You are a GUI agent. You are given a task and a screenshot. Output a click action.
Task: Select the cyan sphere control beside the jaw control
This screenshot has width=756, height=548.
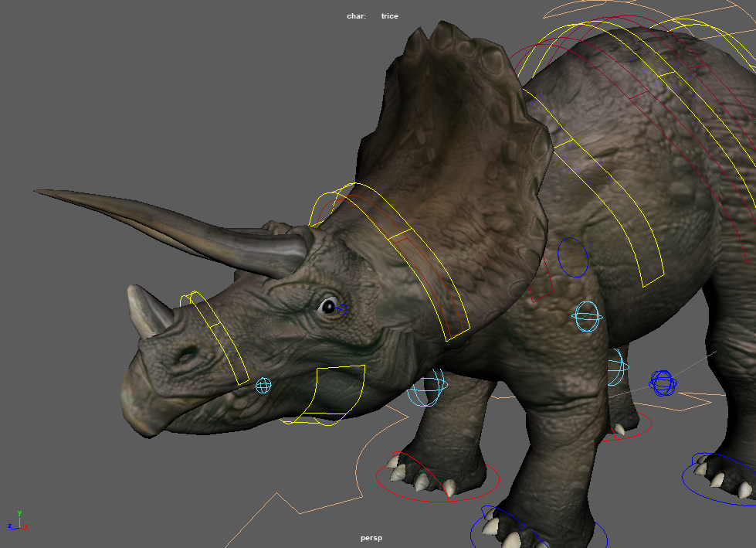click(x=426, y=390)
